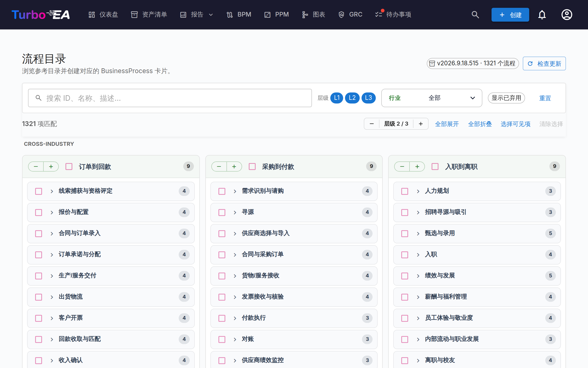Go to the BPM nav item

[x=239, y=14]
